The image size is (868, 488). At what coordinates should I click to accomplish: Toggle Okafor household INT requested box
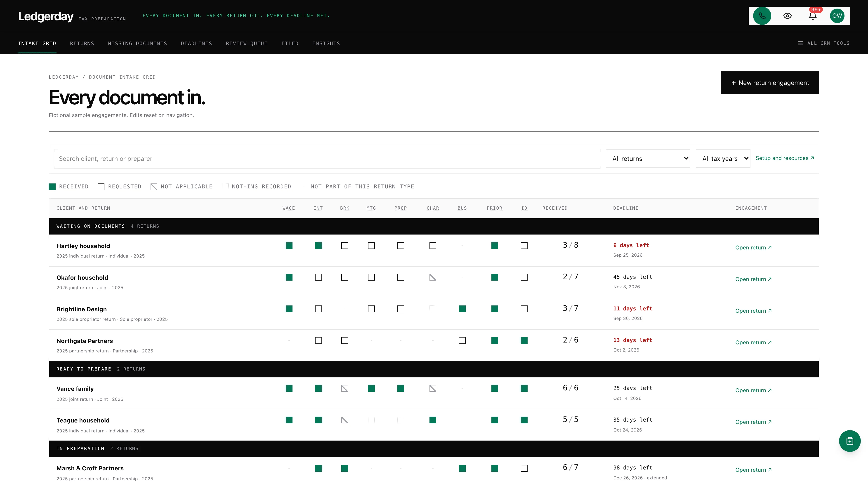coord(318,277)
